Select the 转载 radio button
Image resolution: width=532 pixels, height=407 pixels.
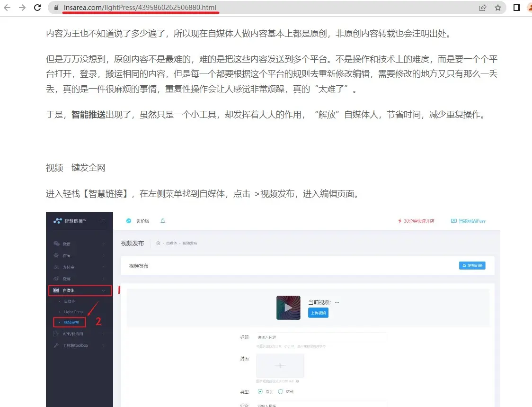pos(281,391)
